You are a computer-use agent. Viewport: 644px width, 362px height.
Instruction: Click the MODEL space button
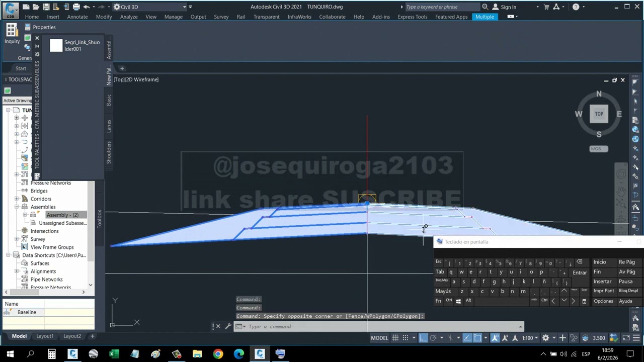[x=379, y=338]
